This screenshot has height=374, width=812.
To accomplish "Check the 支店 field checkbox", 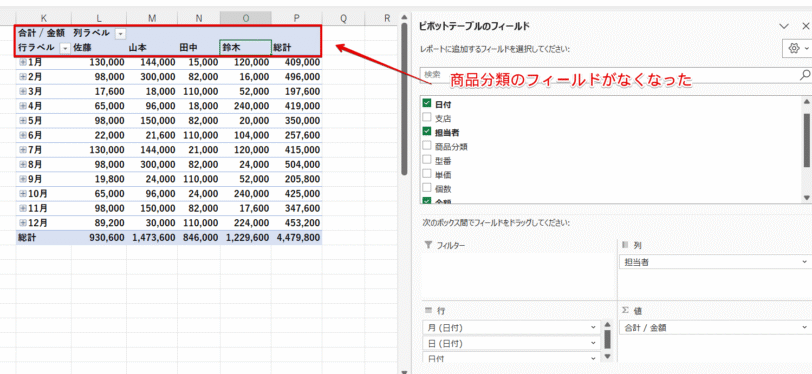I will [427, 118].
